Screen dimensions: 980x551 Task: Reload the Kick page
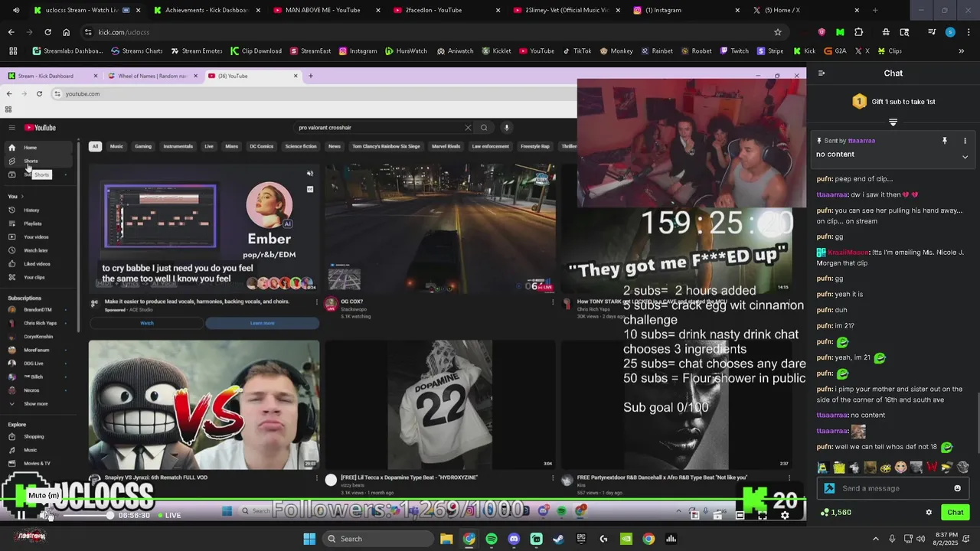pos(47,32)
